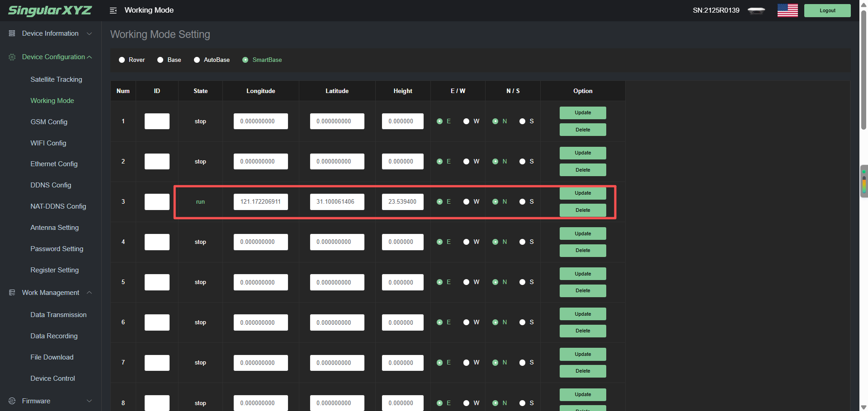Open Data Recording page

(54, 336)
